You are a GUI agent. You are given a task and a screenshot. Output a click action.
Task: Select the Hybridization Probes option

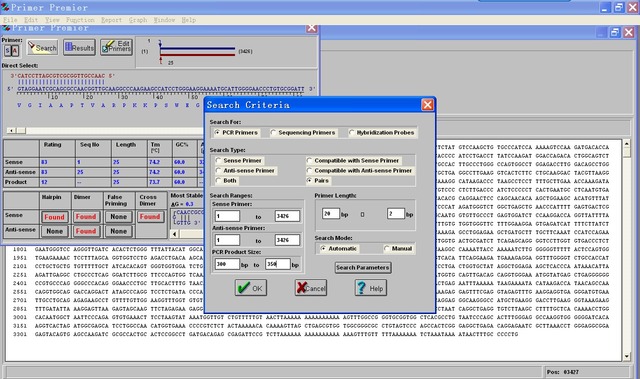382,133
